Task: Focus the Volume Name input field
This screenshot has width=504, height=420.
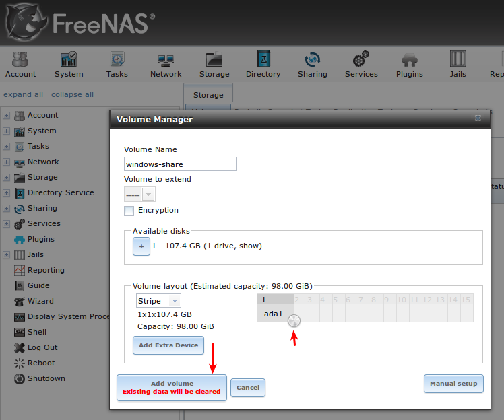Action: pyautogui.click(x=180, y=164)
